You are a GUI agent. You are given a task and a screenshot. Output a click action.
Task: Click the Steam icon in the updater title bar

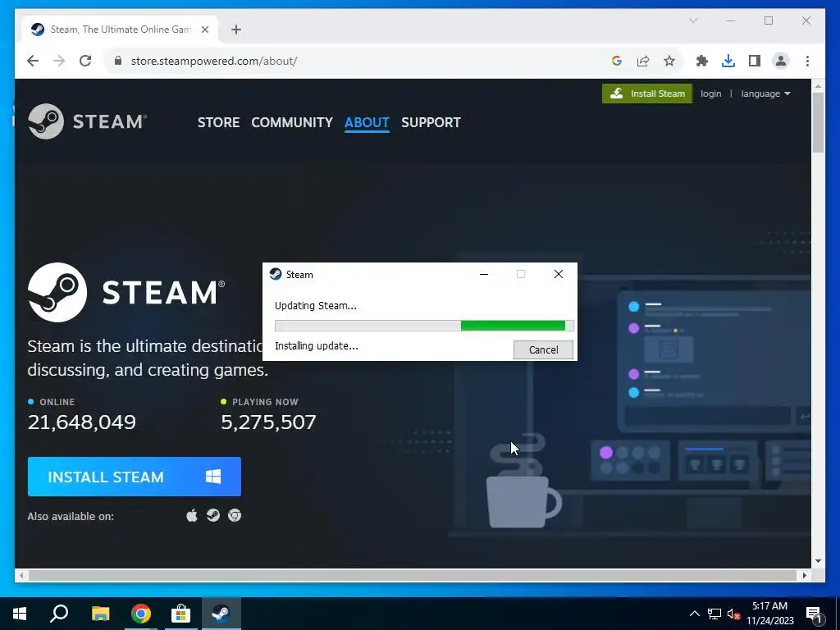click(276, 274)
